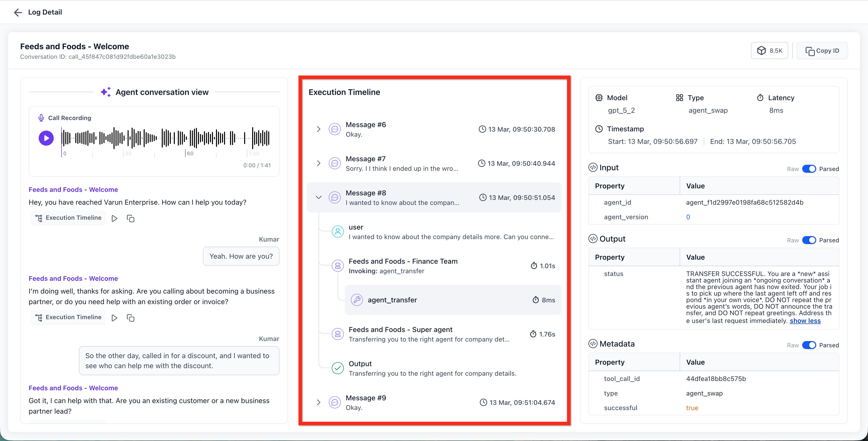The image size is (868, 441).
Task: Click the back arrow next to Log Detail
Action: pos(18,13)
